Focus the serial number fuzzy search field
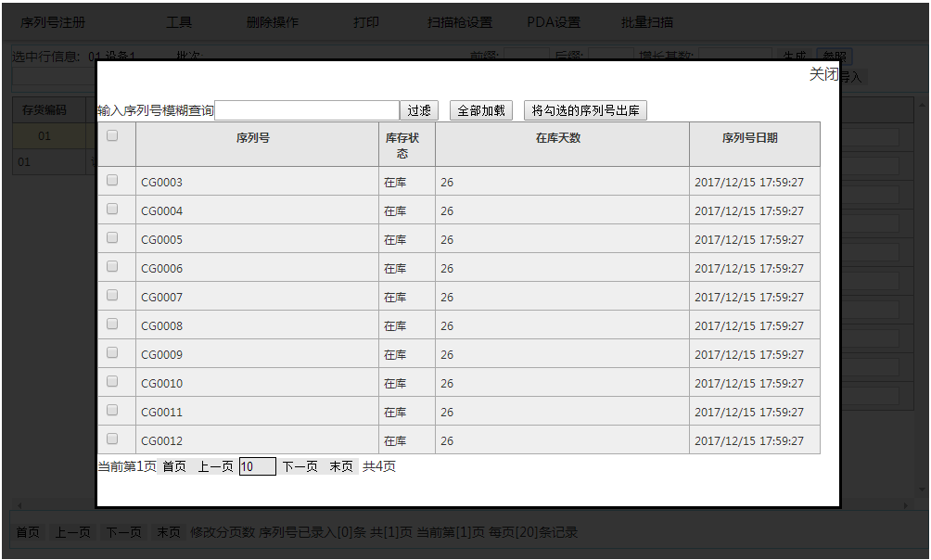Image resolution: width=931 pixels, height=560 pixels. point(307,110)
